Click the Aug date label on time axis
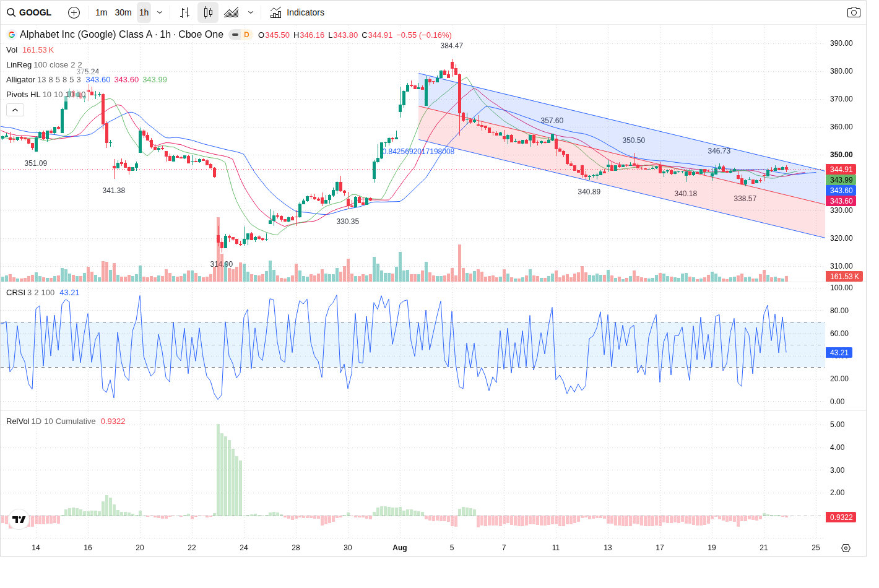Image resolution: width=879 pixels, height=588 pixels. (400, 548)
